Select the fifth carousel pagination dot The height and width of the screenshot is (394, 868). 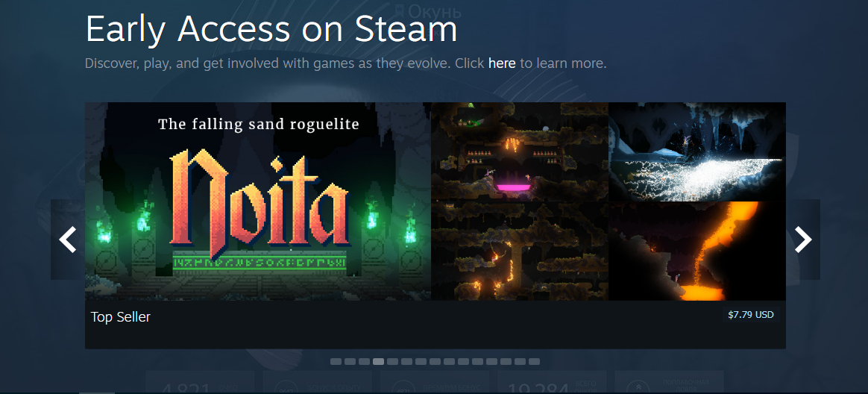(x=392, y=361)
